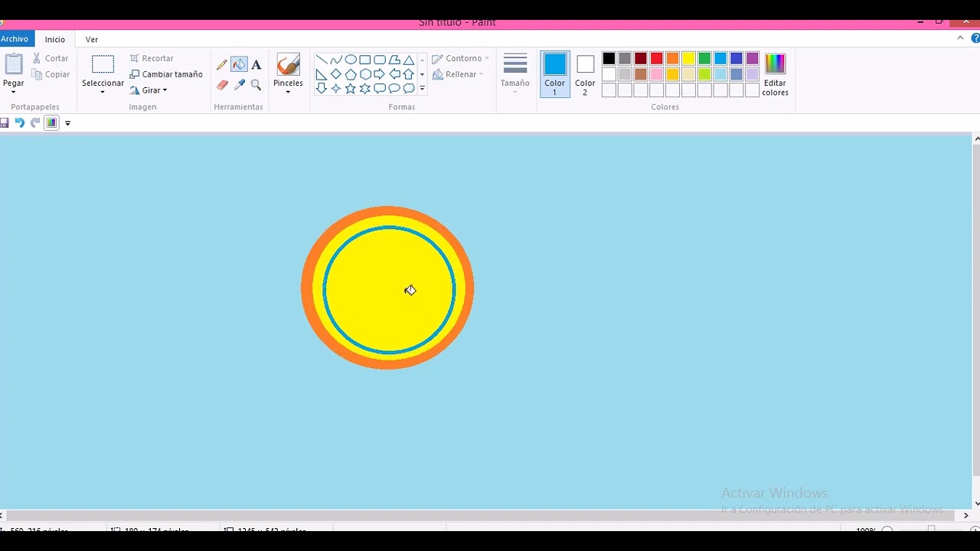Click the Save icon in quick access toolbar
The image size is (980, 551).
point(5,122)
